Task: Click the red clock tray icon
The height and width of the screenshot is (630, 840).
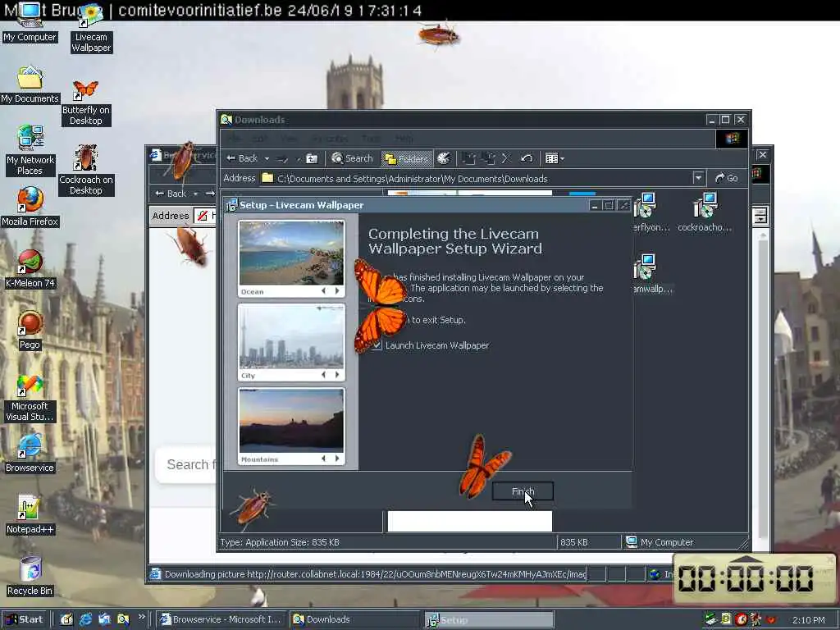Action: tap(741, 620)
